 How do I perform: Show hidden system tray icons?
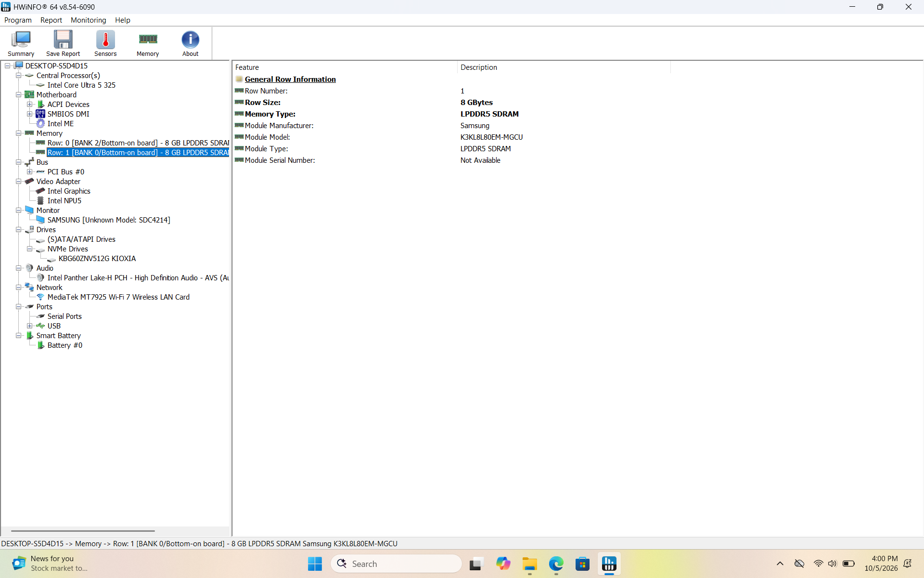(780, 564)
